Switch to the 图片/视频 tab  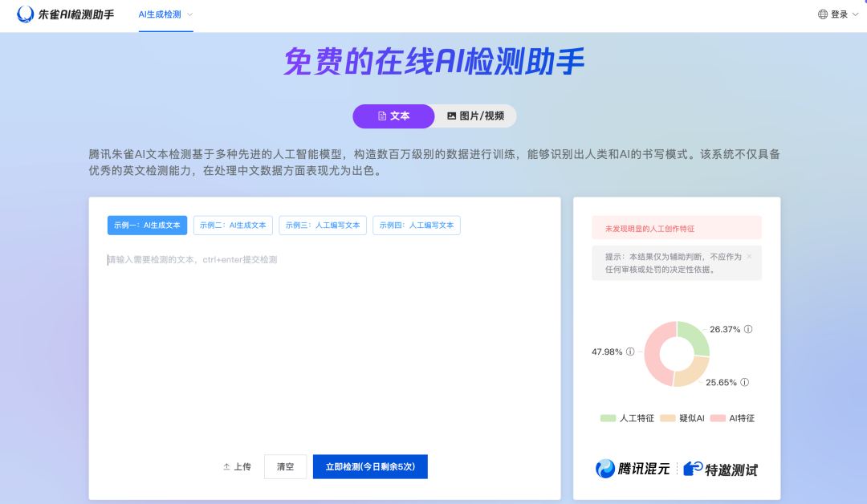click(481, 116)
